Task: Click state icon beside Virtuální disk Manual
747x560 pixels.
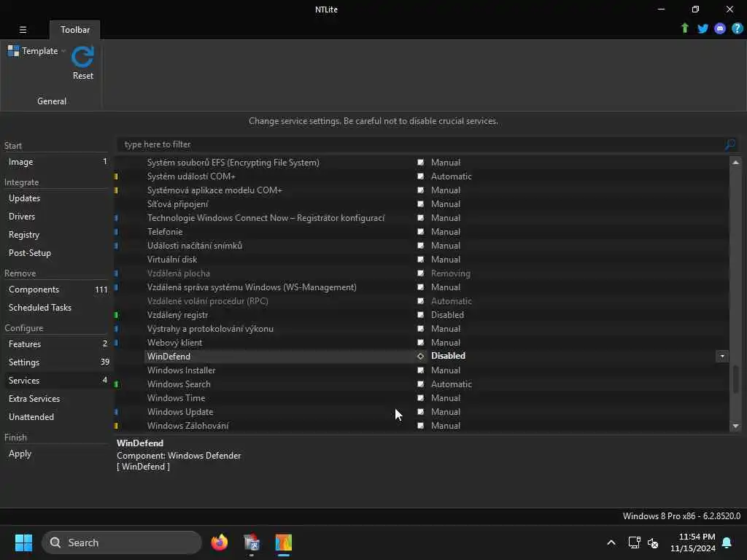Action: (421, 259)
